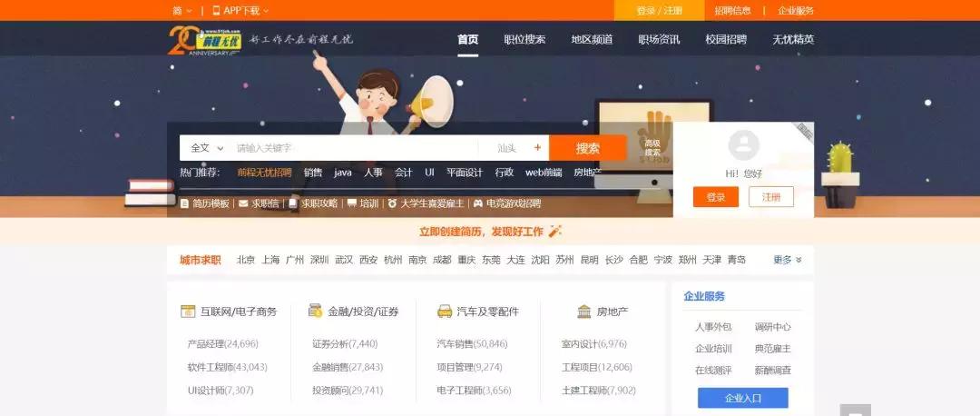
Task: Click hot keyword 会计
Action: (403, 173)
